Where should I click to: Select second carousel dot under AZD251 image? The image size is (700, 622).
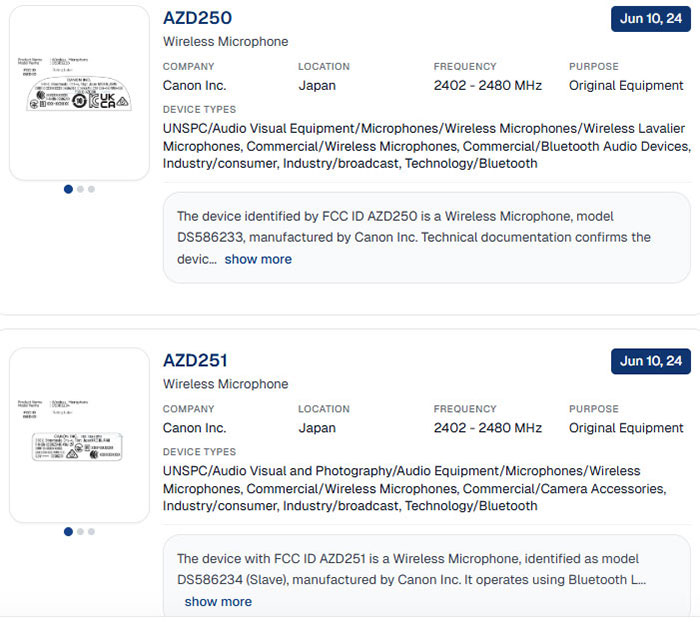tap(80, 532)
